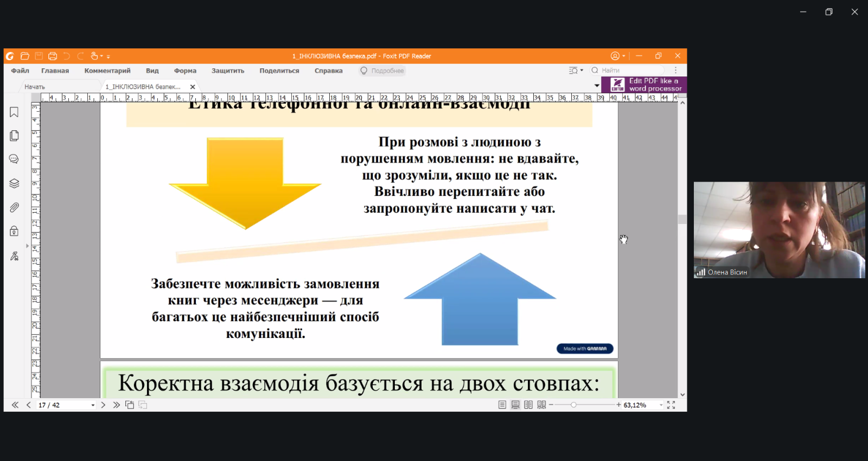The image size is (868, 461).
Task: Enable single page view mode
Action: pyautogui.click(x=502, y=405)
